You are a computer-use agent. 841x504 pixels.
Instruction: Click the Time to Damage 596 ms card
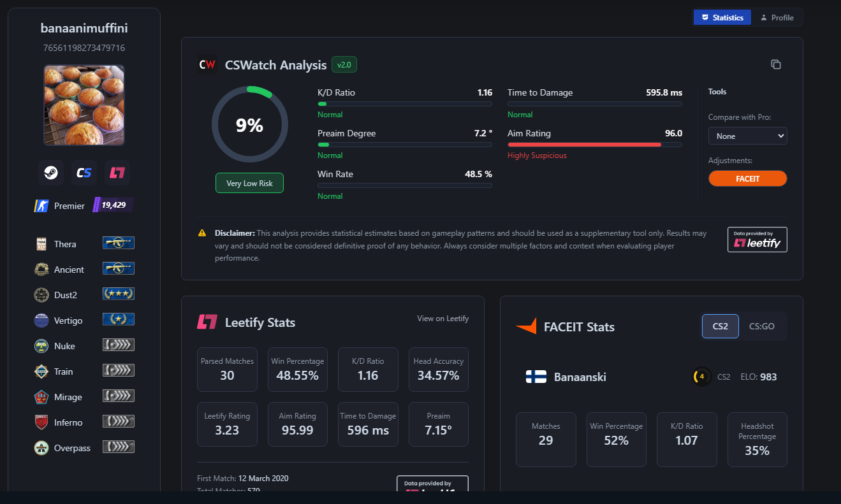(x=368, y=424)
